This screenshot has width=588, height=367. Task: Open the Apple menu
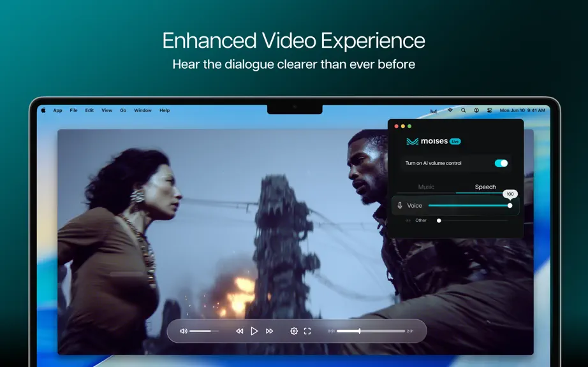[x=43, y=110]
